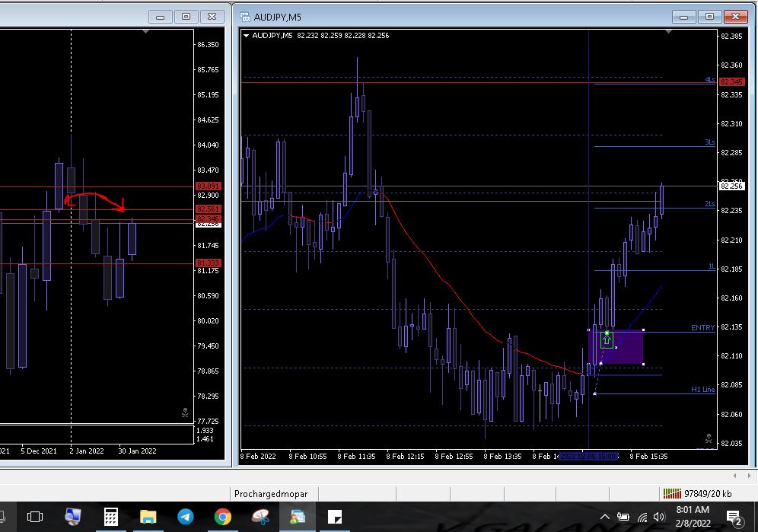Restore the left chart window
The height and width of the screenshot is (532, 758).
tap(186, 17)
